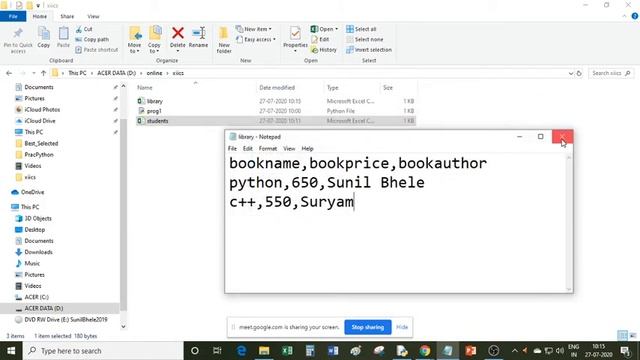Click the Explorer Help question icon
The image size is (640, 360).
coord(635,16)
